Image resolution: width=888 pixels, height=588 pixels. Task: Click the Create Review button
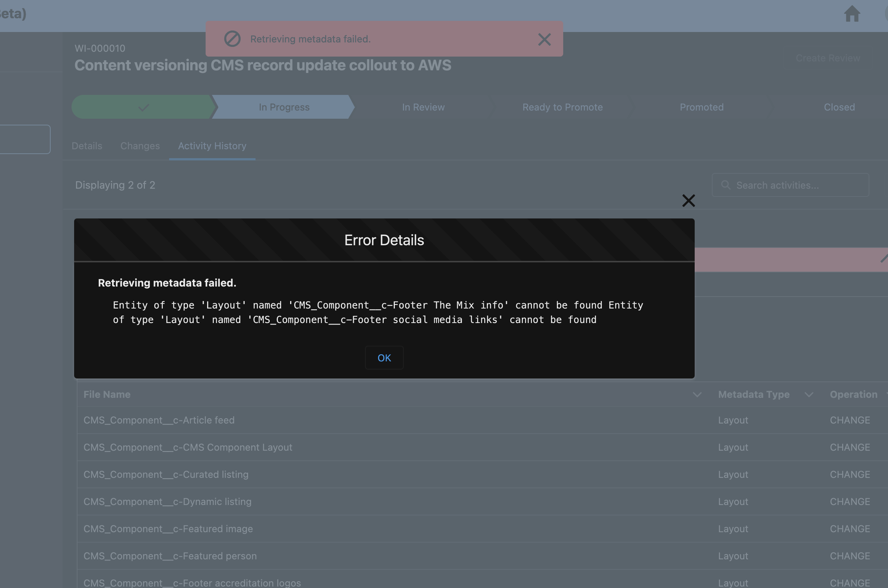click(x=828, y=58)
